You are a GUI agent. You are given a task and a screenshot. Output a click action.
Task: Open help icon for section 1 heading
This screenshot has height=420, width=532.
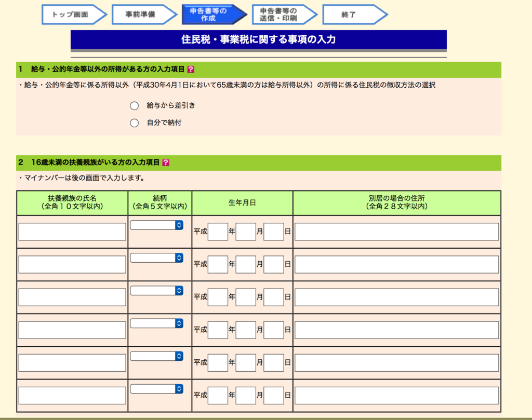(x=191, y=69)
